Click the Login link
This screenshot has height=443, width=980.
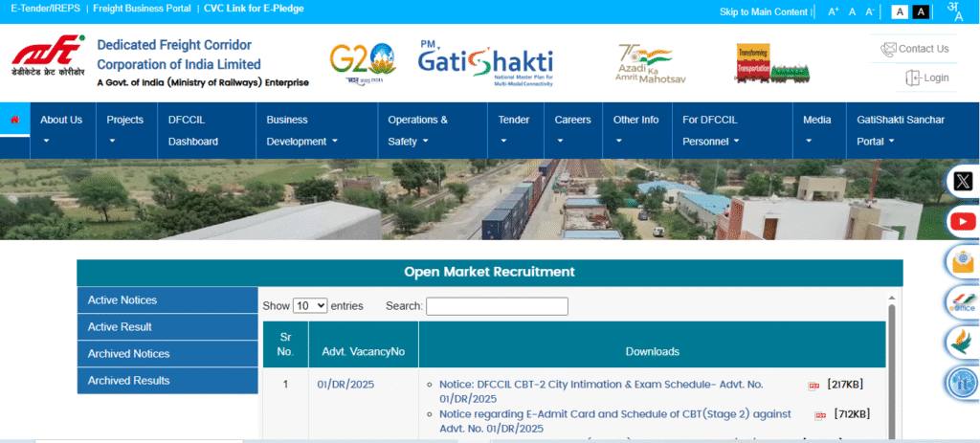pos(926,78)
